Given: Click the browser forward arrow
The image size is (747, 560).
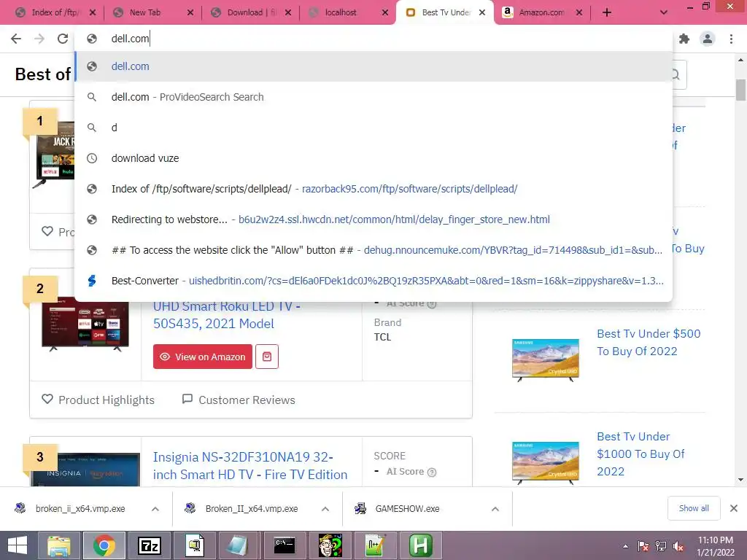Looking at the screenshot, I should [39, 39].
